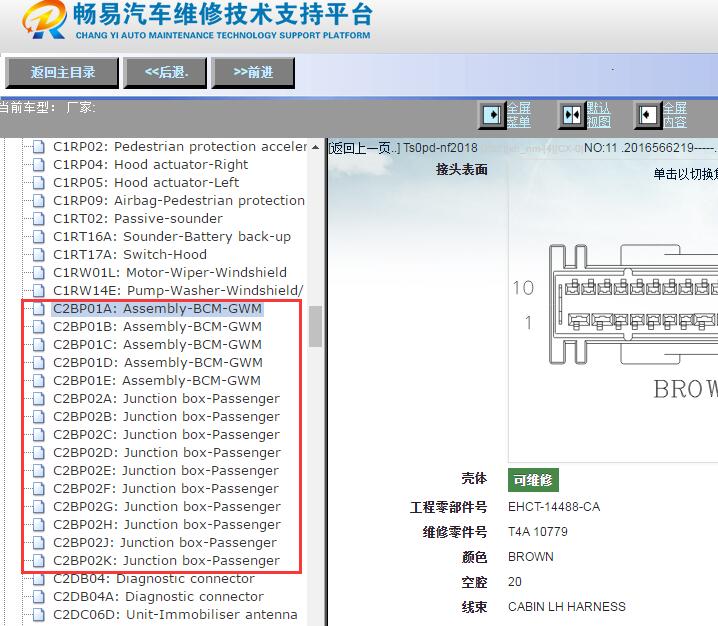Viewport: 718px width, 626px height.
Task: Click the 默认视图 layout icon
Action: [x=572, y=114]
